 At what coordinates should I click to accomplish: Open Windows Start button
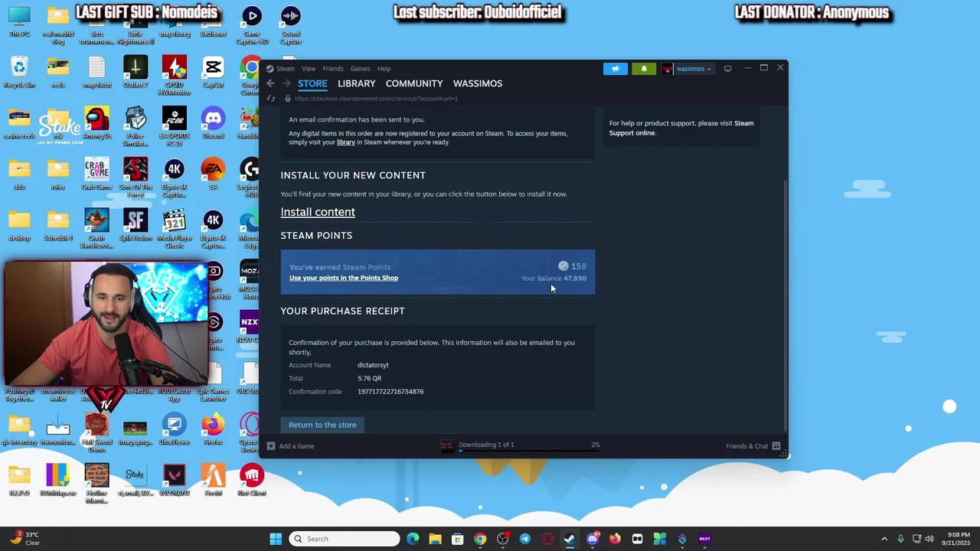(276, 539)
